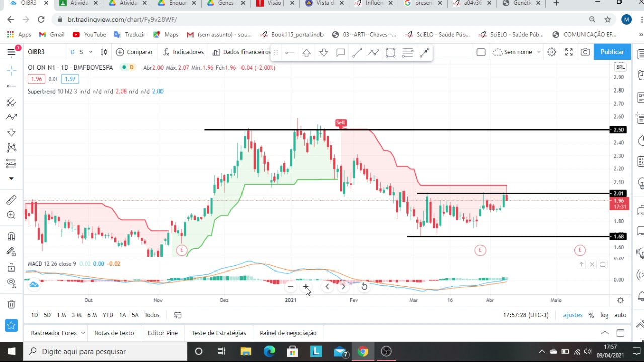Enable magnet mode for drawings

pyautogui.click(x=11, y=236)
